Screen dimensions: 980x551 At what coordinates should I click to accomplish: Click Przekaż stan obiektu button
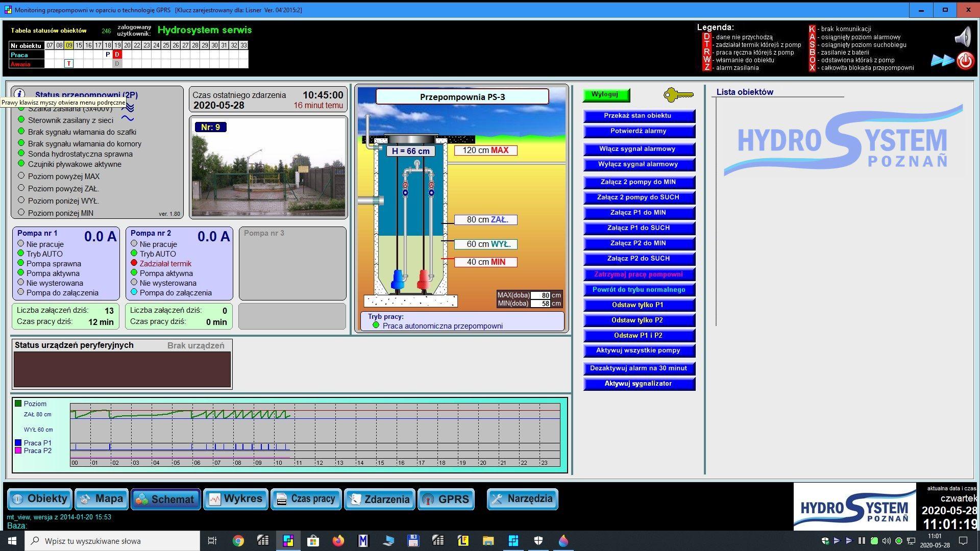point(639,116)
